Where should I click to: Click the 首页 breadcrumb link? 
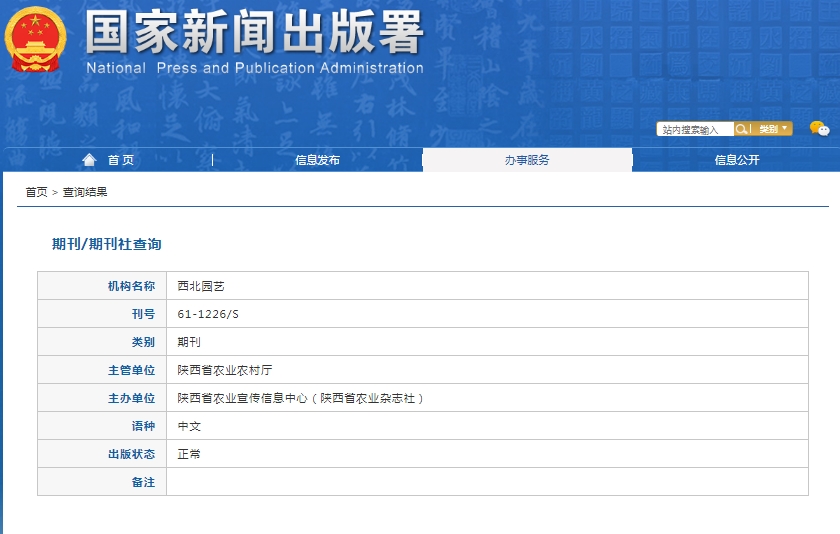click(36, 192)
